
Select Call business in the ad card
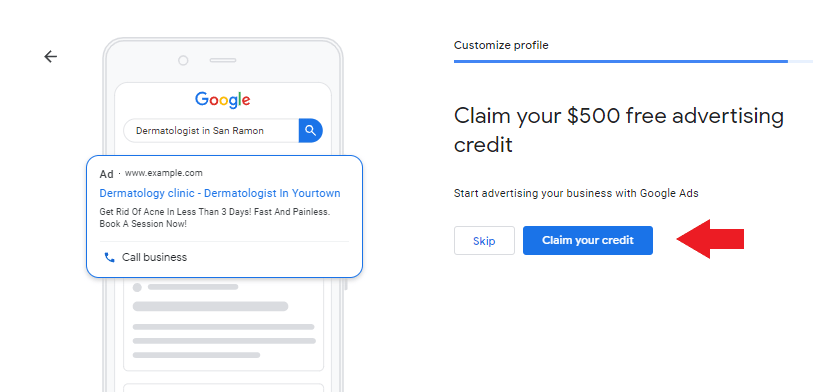(154, 257)
